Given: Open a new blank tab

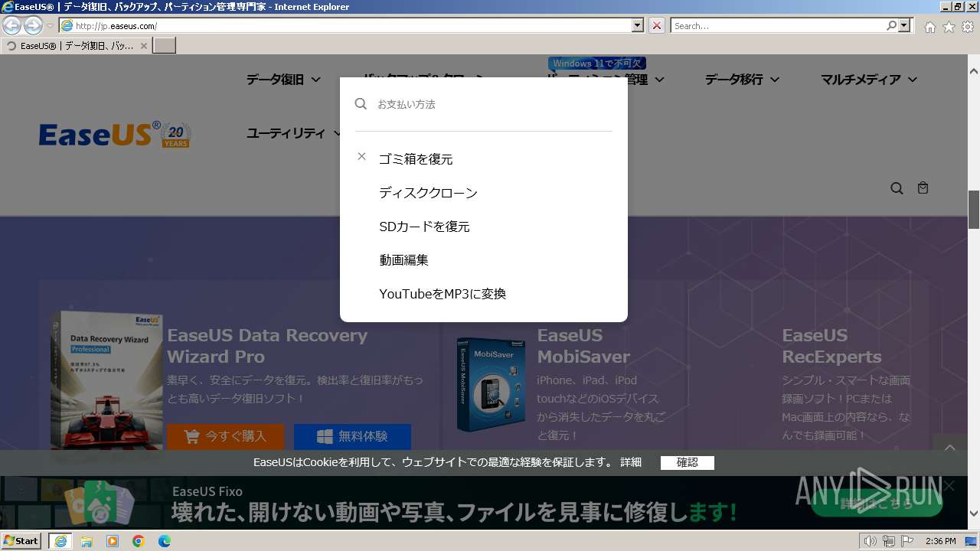Looking at the screenshot, I should pos(165,46).
